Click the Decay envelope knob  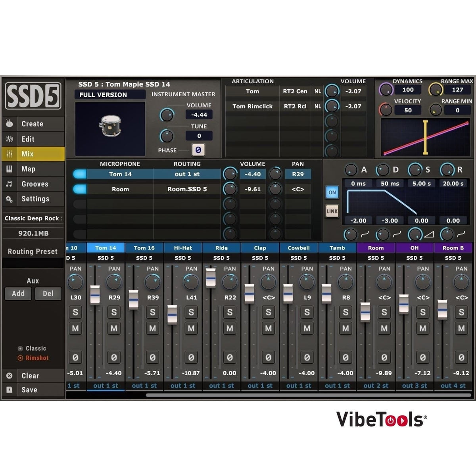(x=382, y=170)
